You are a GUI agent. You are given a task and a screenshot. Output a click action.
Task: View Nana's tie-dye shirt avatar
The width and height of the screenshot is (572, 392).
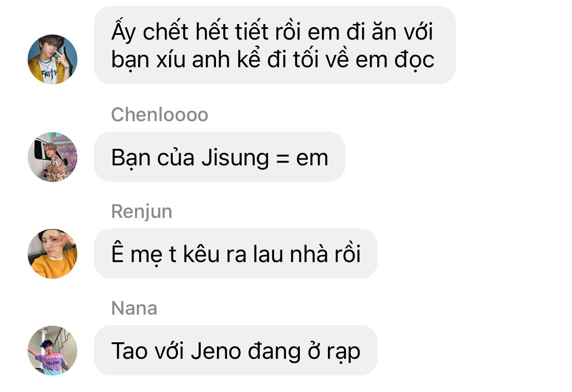coord(53,350)
